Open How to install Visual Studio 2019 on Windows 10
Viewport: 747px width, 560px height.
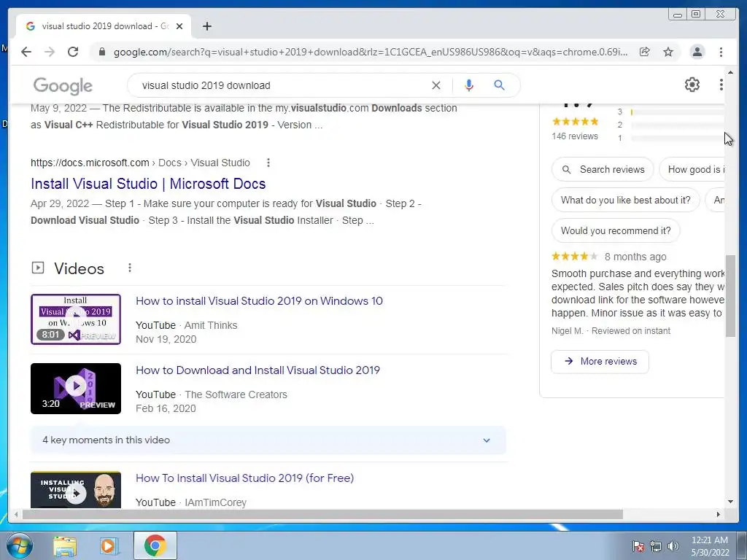(x=259, y=301)
